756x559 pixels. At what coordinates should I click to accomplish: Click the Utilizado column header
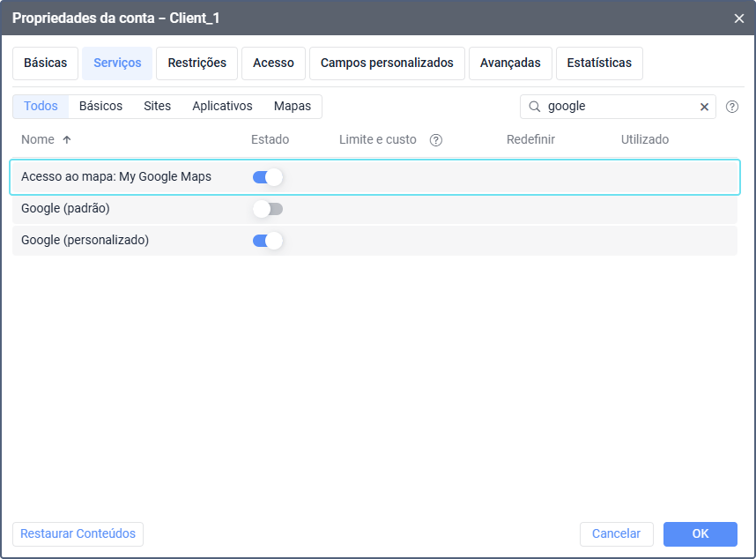645,140
